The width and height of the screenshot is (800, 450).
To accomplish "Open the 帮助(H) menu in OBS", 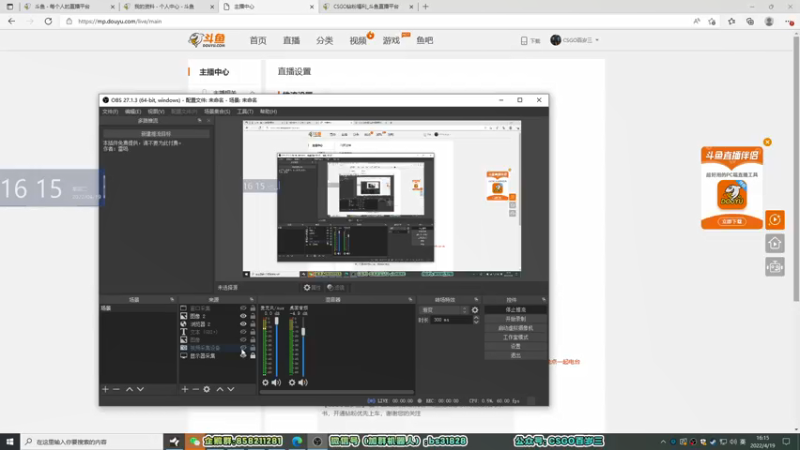I will pyautogui.click(x=268, y=111).
